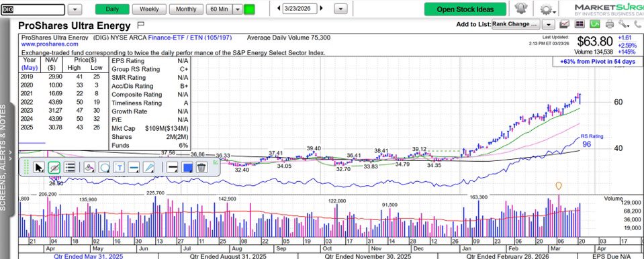This screenshot has height=259, width=644.
Task: Open the blue color swatch picker
Action: (x=187, y=168)
